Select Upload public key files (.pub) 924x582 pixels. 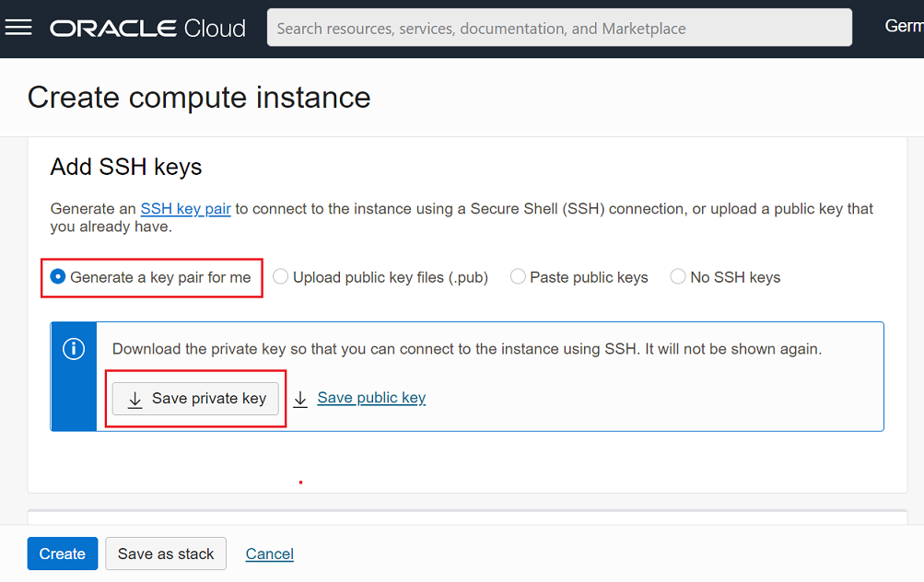(x=280, y=276)
